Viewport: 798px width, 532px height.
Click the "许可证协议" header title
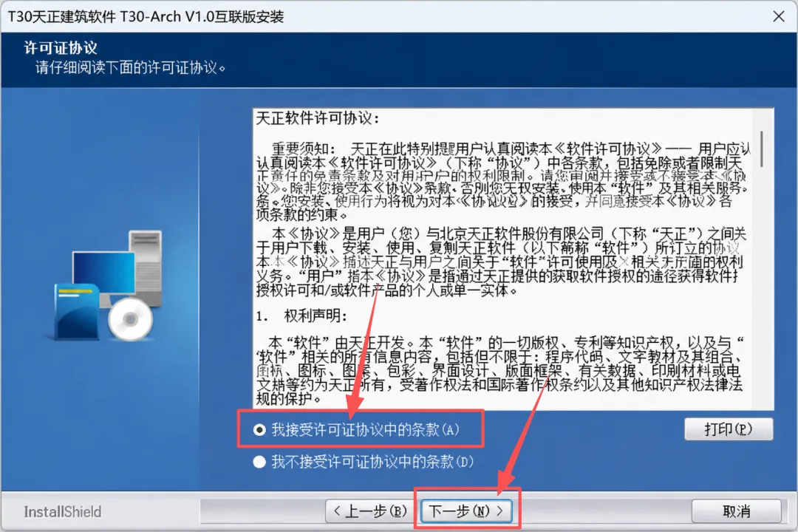tap(61, 48)
